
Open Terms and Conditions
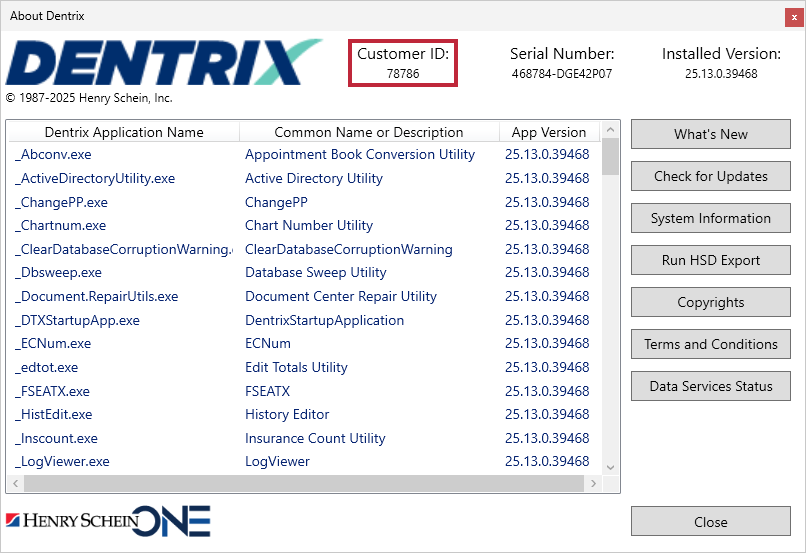pos(710,344)
